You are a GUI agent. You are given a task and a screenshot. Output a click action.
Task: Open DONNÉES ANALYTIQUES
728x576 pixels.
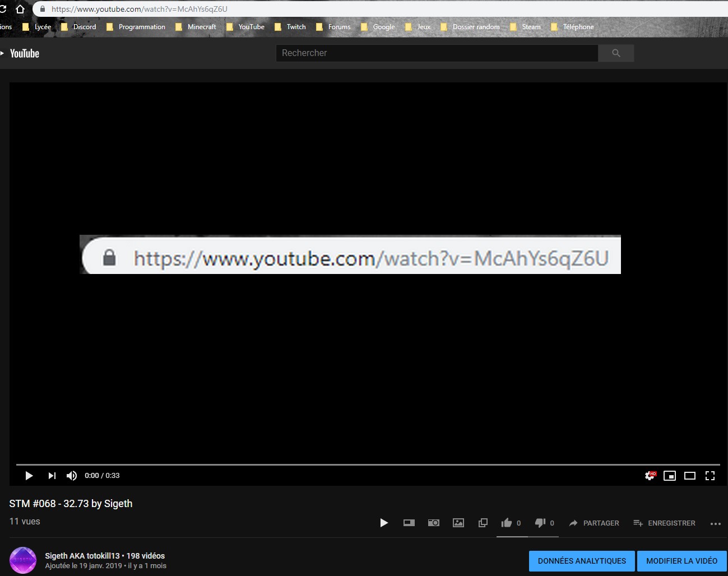pos(582,561)
